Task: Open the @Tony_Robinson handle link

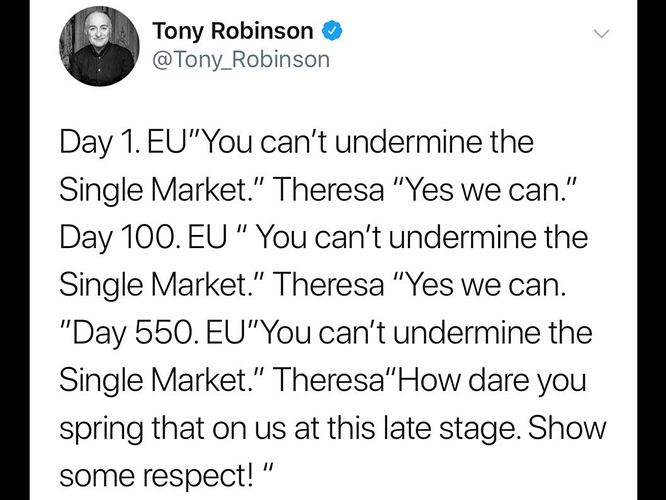Action: 240,60
